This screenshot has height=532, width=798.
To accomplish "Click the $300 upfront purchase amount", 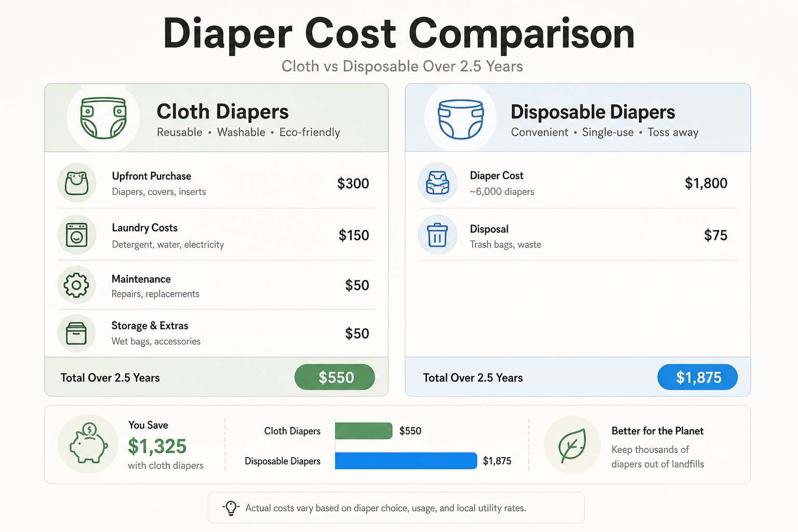I will (353, 183).
